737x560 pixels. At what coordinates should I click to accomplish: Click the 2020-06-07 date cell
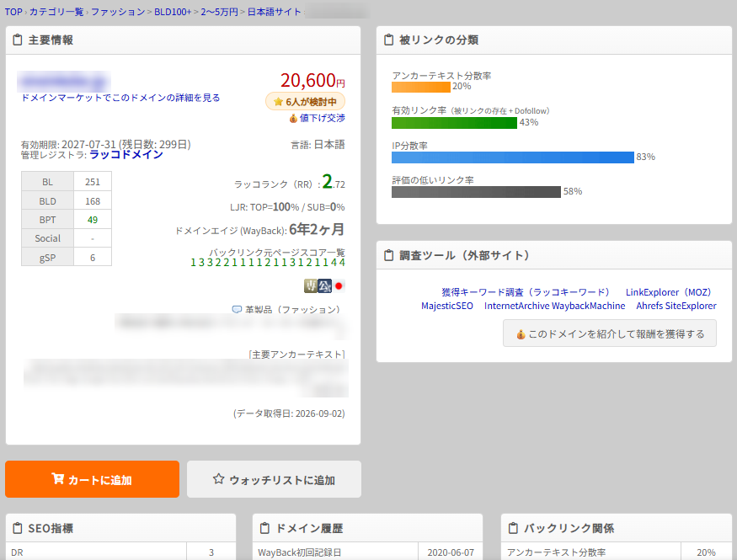tap(451, 552)
